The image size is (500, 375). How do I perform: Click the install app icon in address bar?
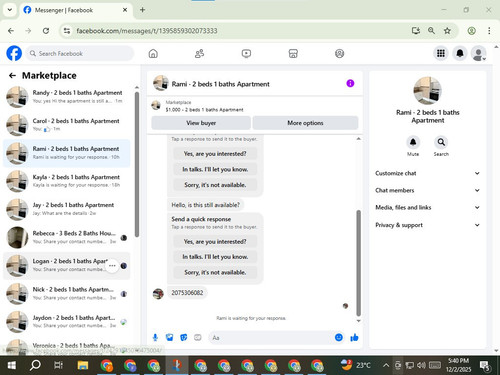click(x=415, y=31)
